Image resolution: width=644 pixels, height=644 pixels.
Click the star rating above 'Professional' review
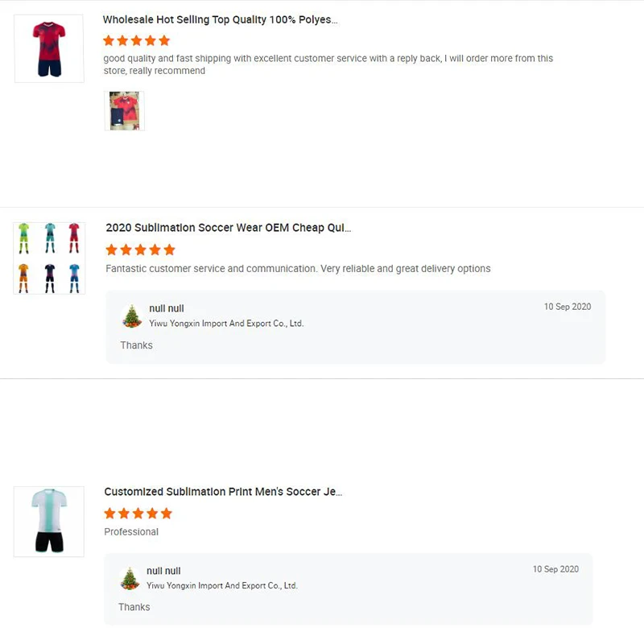coord(138,514)
